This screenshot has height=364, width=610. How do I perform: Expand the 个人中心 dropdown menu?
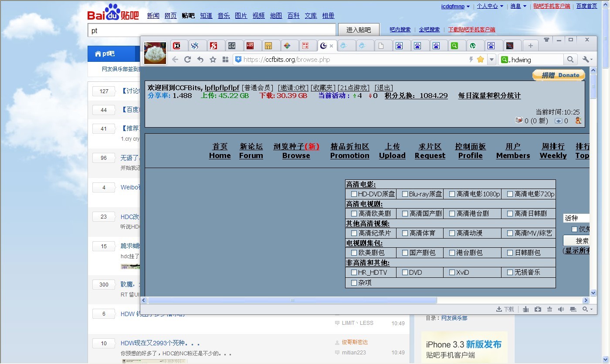(490, 6)
